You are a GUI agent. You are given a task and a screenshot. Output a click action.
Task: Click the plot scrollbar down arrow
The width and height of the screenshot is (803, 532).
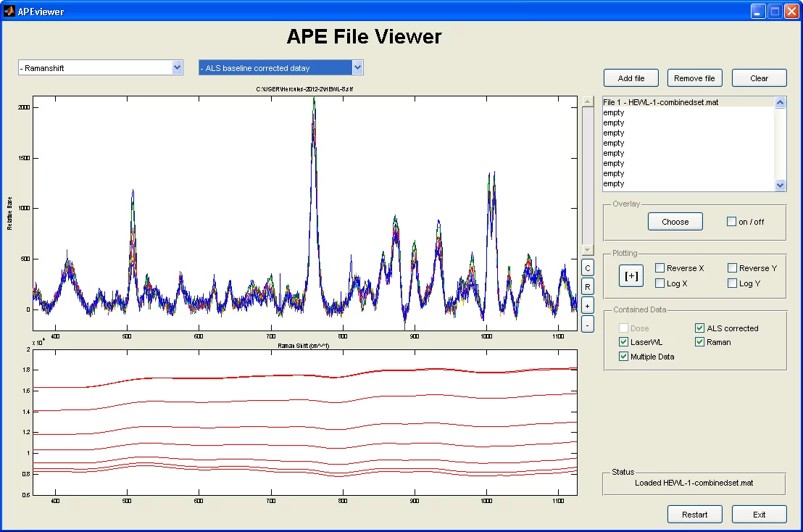tap(588, 250)
